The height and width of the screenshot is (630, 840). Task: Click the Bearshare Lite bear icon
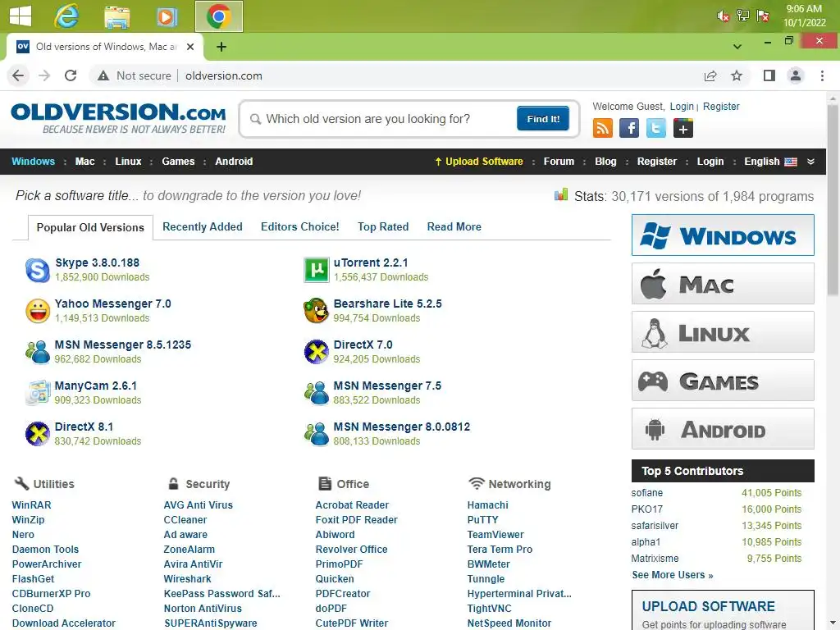pyautogui.click(x=316, y=311)
